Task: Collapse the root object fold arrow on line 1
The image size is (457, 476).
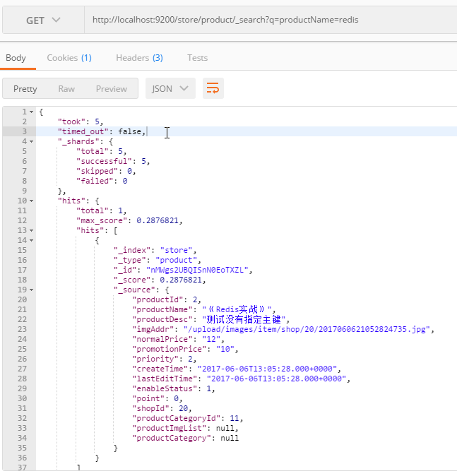Action: tap(32, 112)
